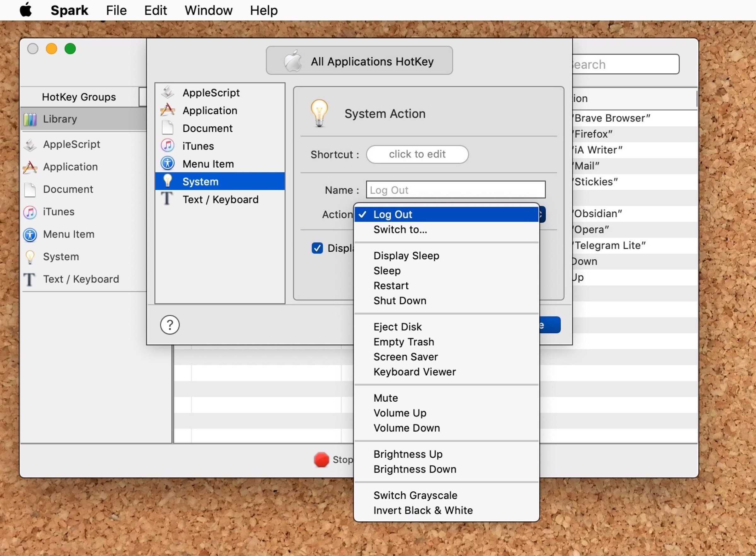
Task: Select Document in dialog action type list
Action: coord(207,128)
